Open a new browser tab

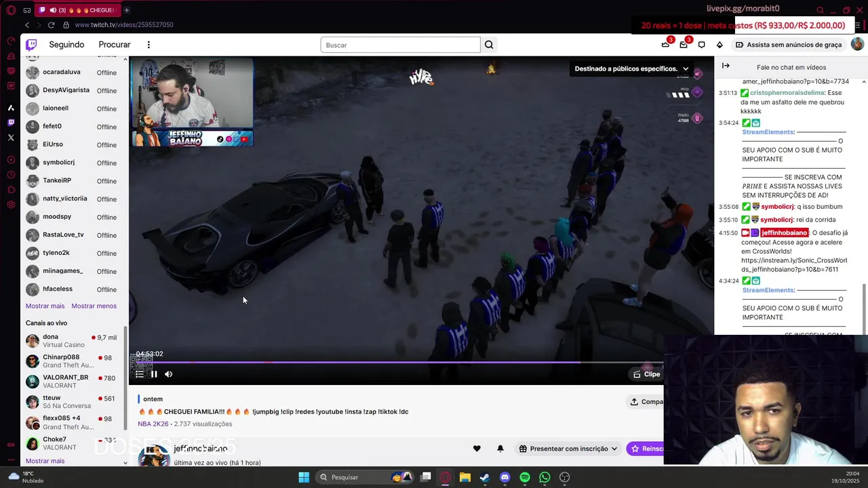(126, 10)
